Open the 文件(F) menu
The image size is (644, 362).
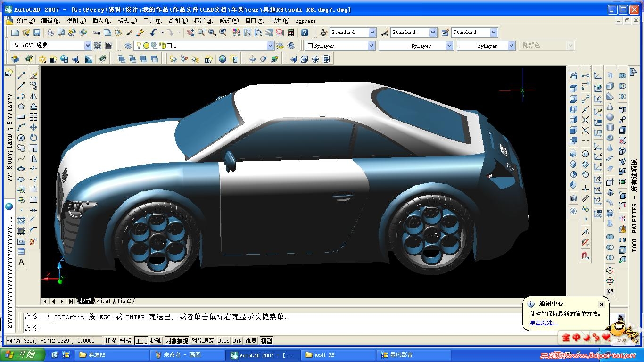point(25,21)
